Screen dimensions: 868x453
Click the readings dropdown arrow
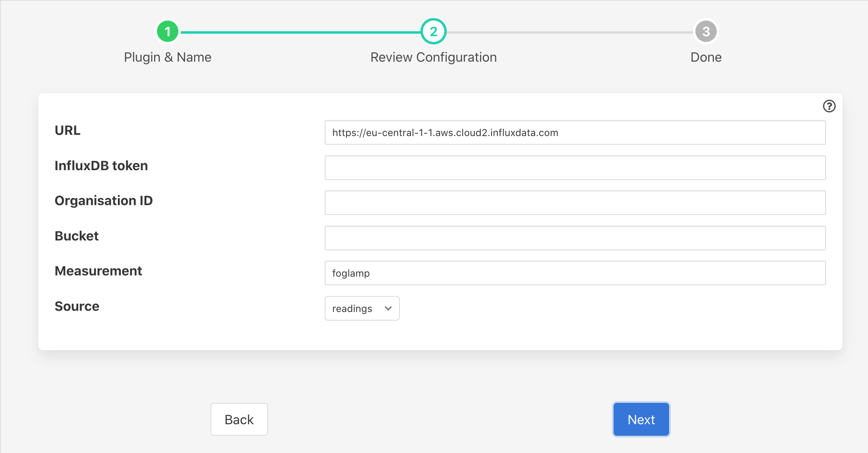click(x=389, y=308)
